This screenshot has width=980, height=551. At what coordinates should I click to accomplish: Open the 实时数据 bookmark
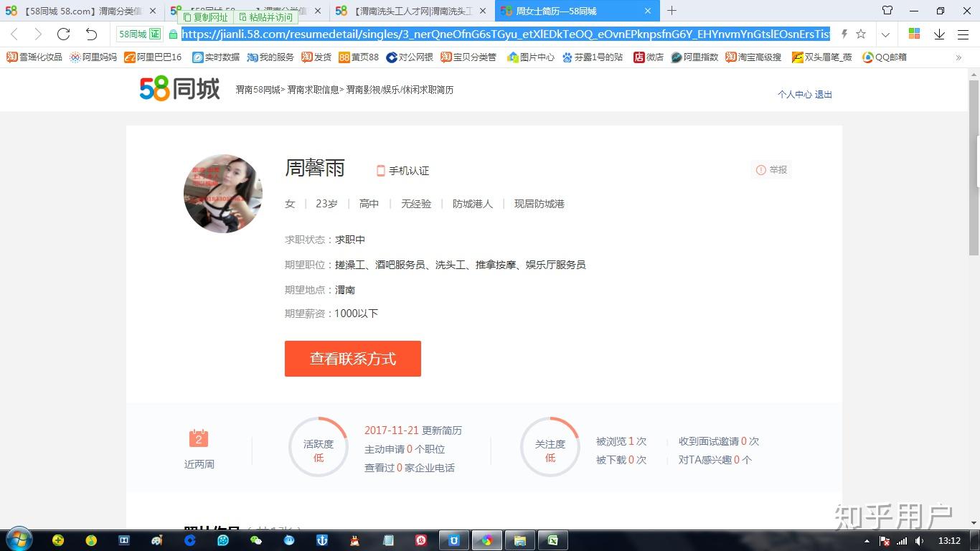(215, 57)
